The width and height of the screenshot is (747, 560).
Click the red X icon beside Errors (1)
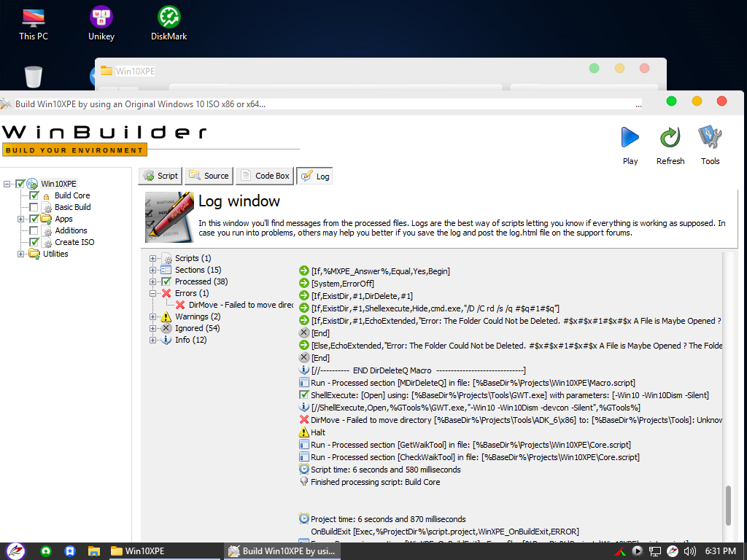166,293
